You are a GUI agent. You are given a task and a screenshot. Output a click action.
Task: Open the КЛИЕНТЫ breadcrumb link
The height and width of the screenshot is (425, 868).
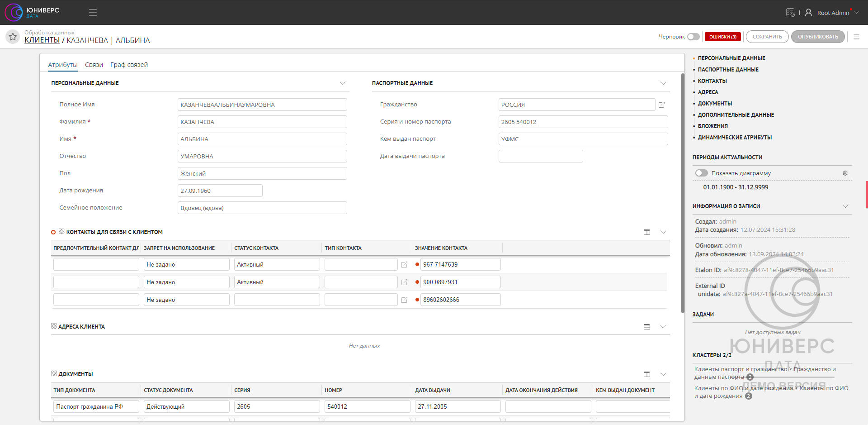coord(42,40)
